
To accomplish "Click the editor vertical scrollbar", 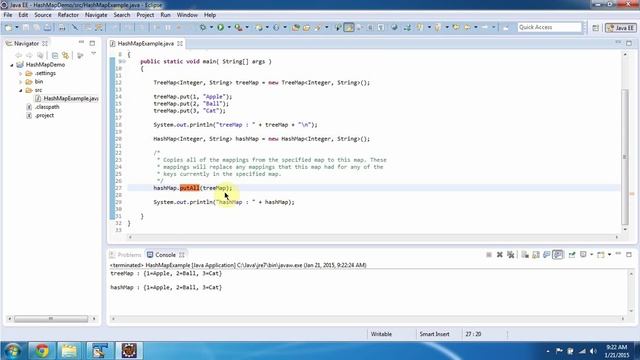I will point(625,157).
